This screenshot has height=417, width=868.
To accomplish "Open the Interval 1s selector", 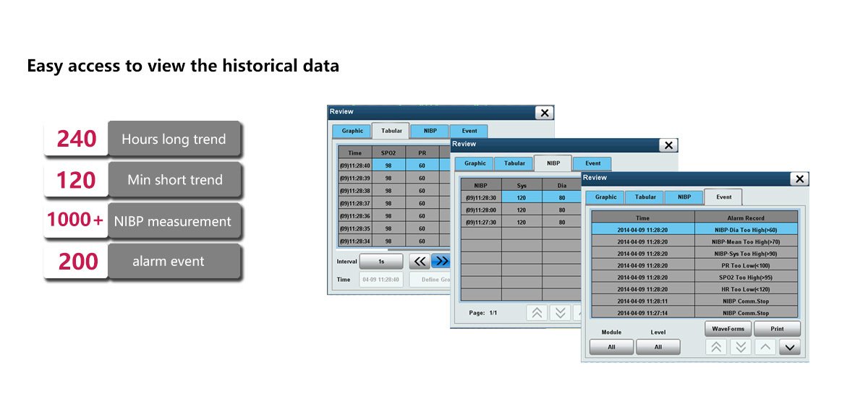I will pyautogui.click(x=381, y=261).
